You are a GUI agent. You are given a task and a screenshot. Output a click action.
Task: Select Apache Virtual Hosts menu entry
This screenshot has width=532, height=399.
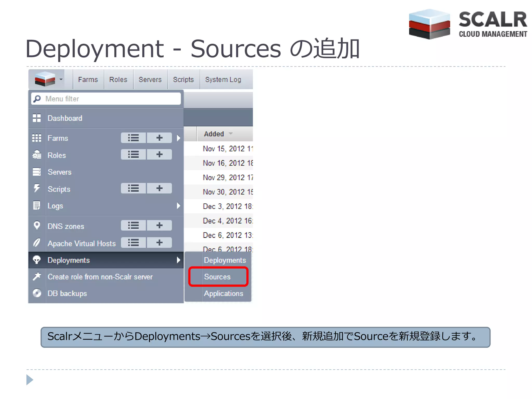[x=82, y=243]
